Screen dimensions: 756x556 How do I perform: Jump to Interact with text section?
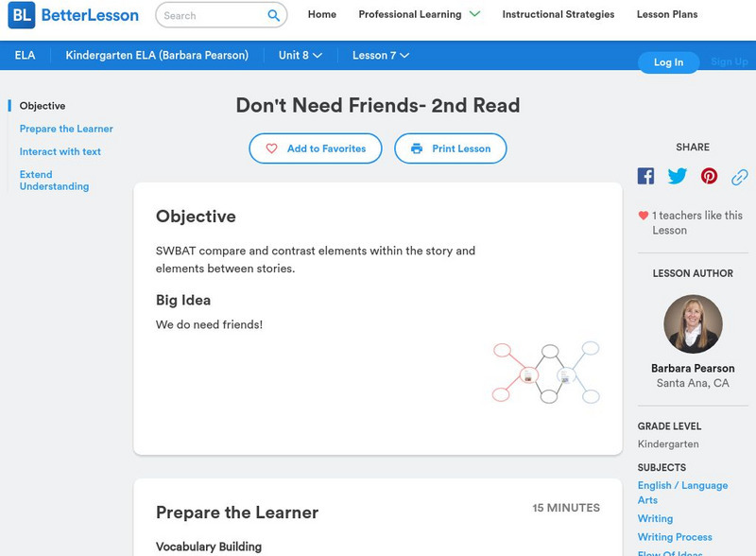click(x=60, y=151)
